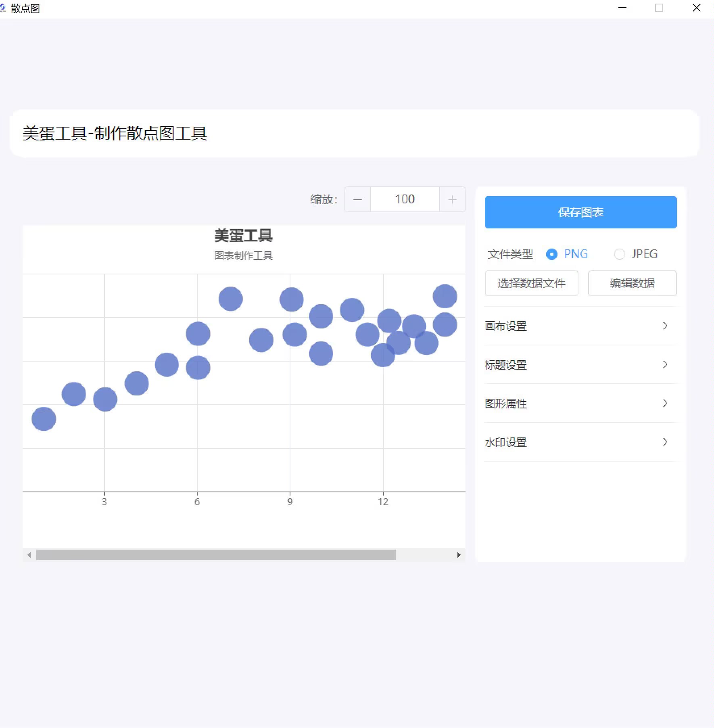
Task: Expand the 水印设置 section
Action: (x=580, y=442)
